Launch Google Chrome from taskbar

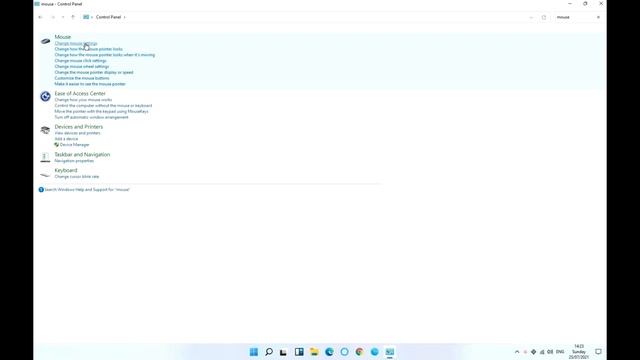(359, 352)
